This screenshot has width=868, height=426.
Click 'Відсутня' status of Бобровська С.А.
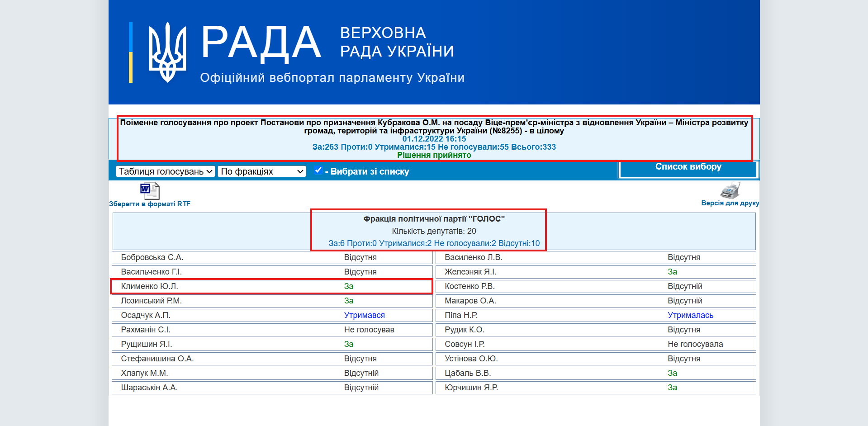360,257
